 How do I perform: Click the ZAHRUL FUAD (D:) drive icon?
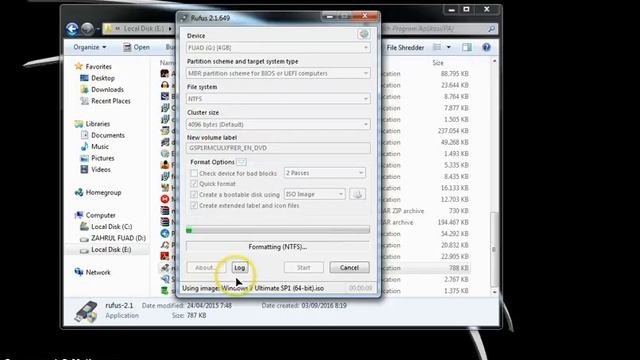pyautogui.click(x=84, y=238)
